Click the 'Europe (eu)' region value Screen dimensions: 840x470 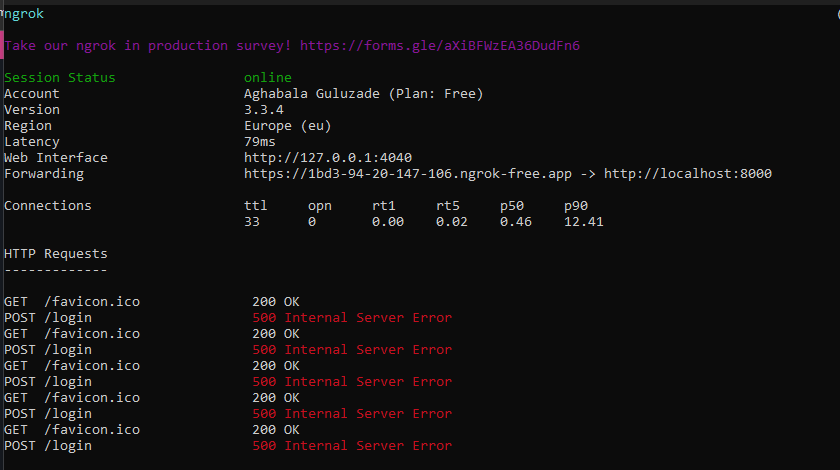click(288, 126)
